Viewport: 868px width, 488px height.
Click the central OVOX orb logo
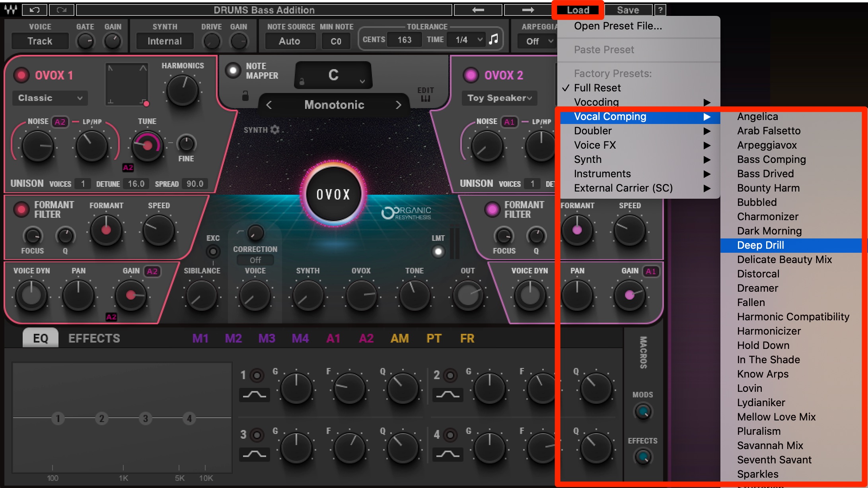click(x=333, y=194)
